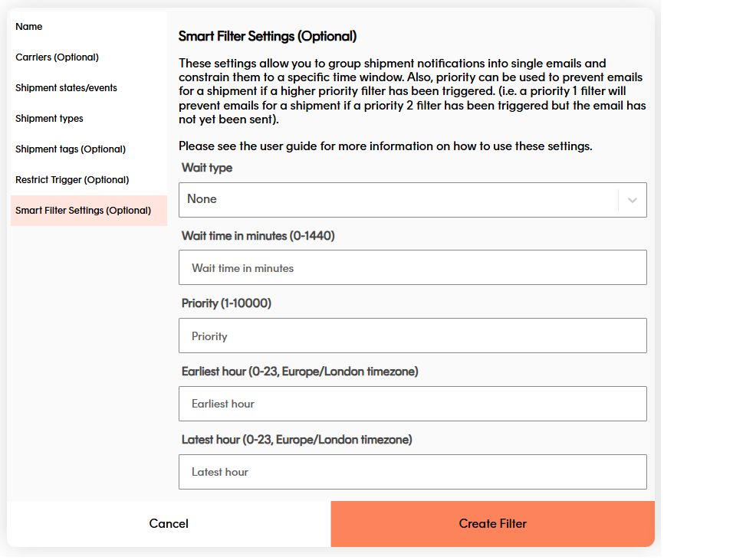This screenshot has height=560, width=756.
Task: Click the 'Priority (1-10000)' label
Action: [226, 303]
